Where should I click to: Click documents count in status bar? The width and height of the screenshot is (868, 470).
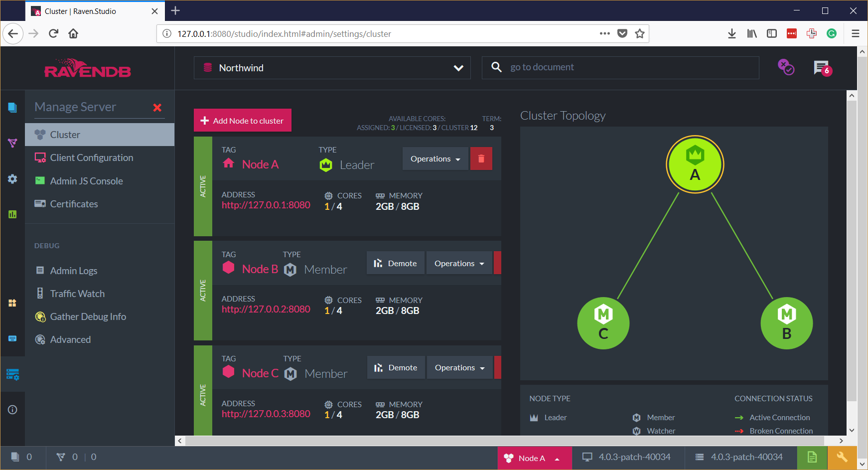[x=22, y=457]
